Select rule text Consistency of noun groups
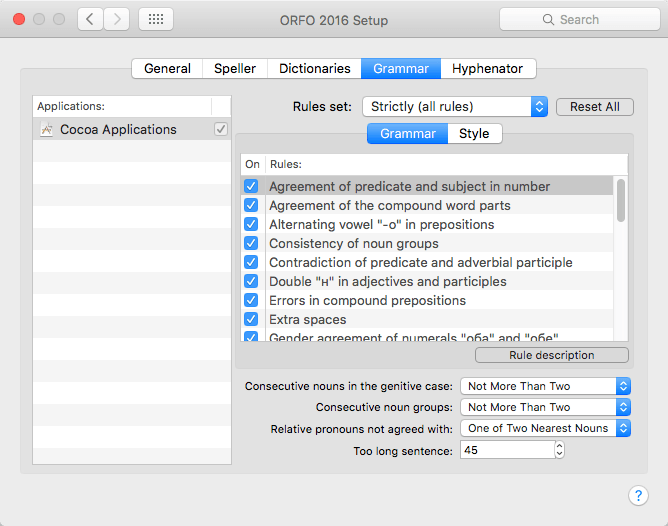 tap(354, 244)
